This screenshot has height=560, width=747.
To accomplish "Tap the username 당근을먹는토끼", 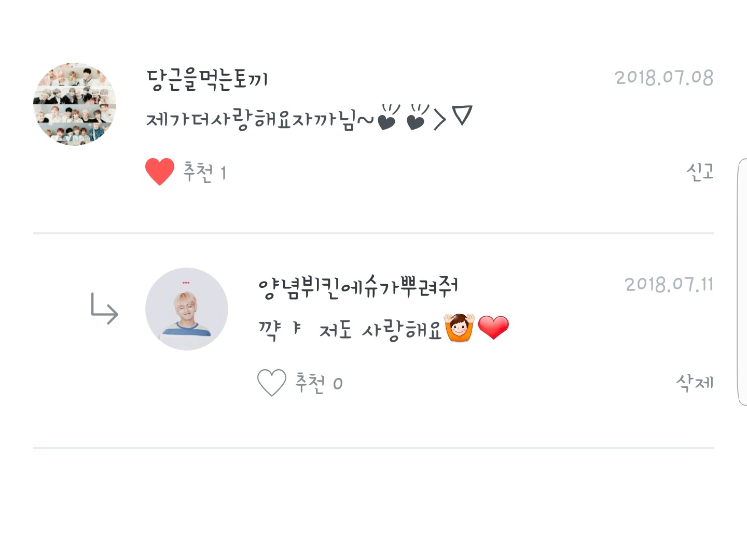I will [x=207, y=79].
